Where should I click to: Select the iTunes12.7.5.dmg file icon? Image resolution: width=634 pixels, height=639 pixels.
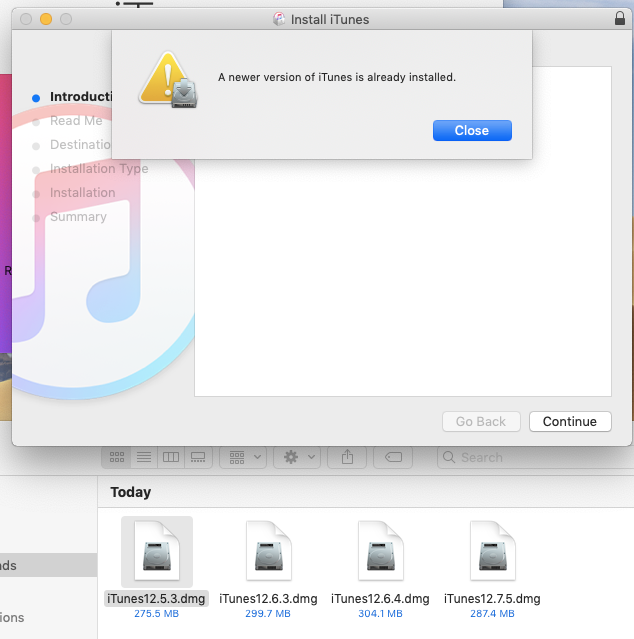click(x=493, y=551)
